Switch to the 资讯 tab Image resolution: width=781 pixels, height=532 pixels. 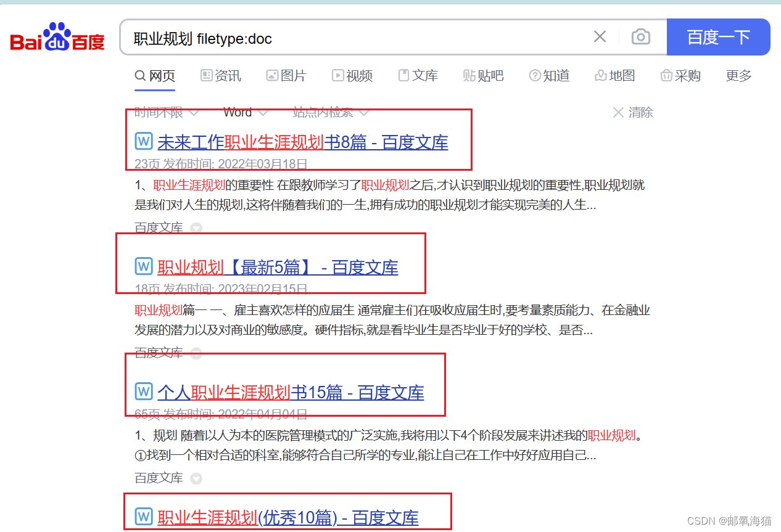point(221,76)
